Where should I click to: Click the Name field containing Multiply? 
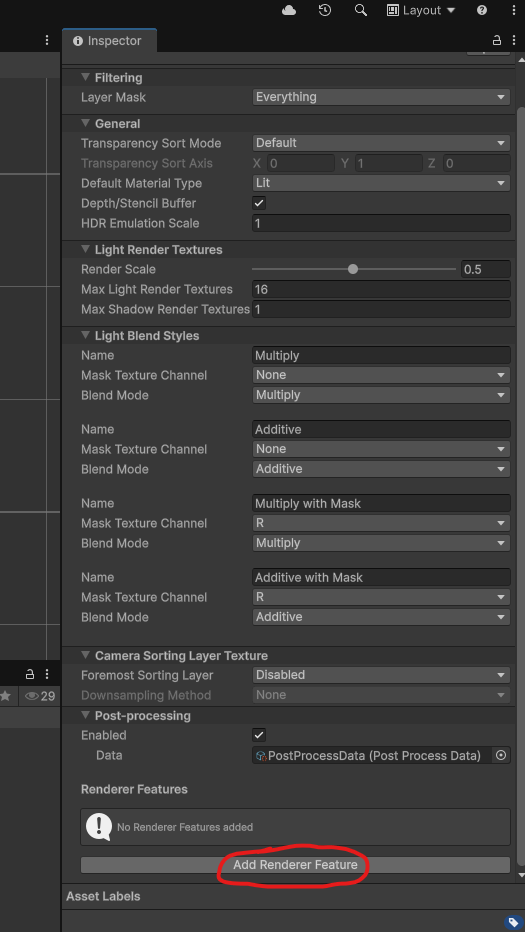[x=381, y=355]
